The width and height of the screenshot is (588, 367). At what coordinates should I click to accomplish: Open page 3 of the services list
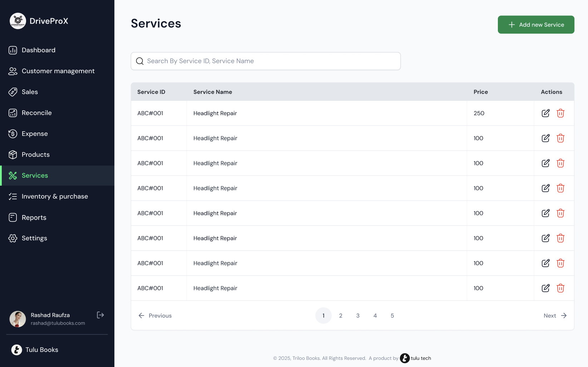tap(358, 315)
